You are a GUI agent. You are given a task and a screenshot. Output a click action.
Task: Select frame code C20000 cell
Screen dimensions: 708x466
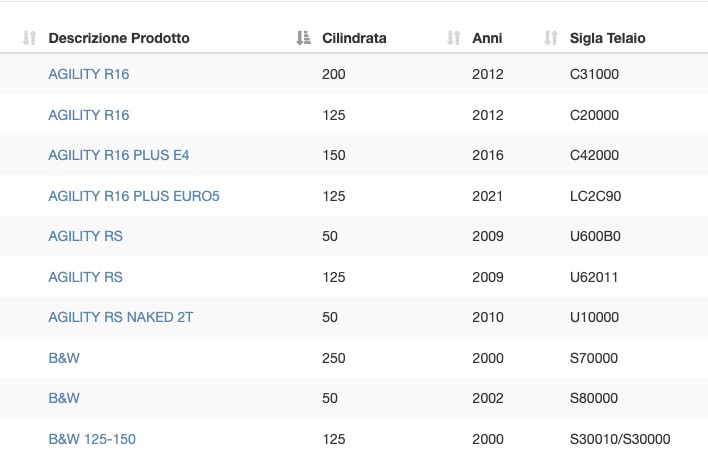tap(594, 115)
